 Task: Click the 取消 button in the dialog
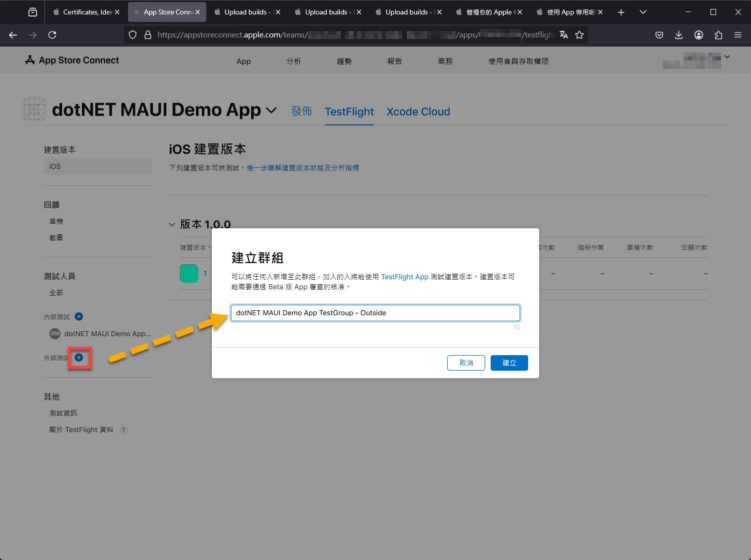point(466,363)
